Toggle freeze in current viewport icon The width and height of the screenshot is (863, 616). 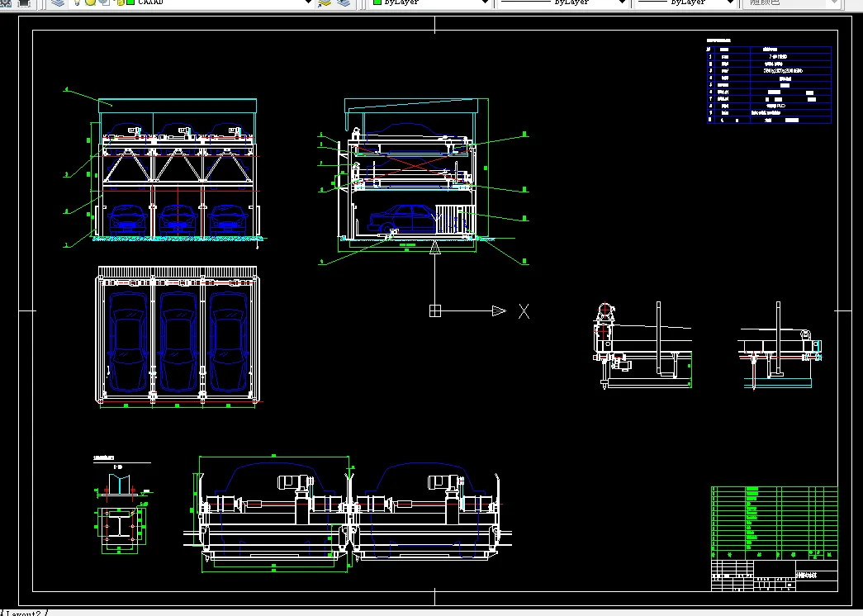tap(104, 2)
